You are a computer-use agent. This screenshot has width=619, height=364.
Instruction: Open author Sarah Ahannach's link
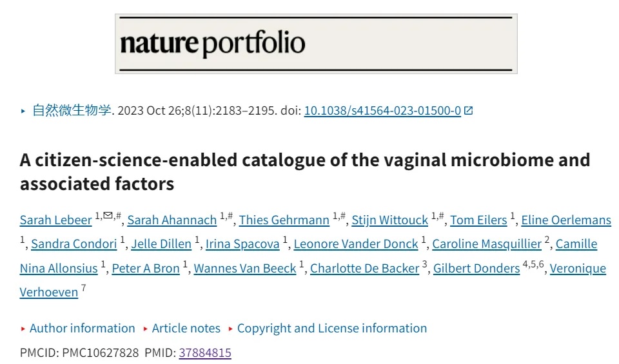point(172,220)
